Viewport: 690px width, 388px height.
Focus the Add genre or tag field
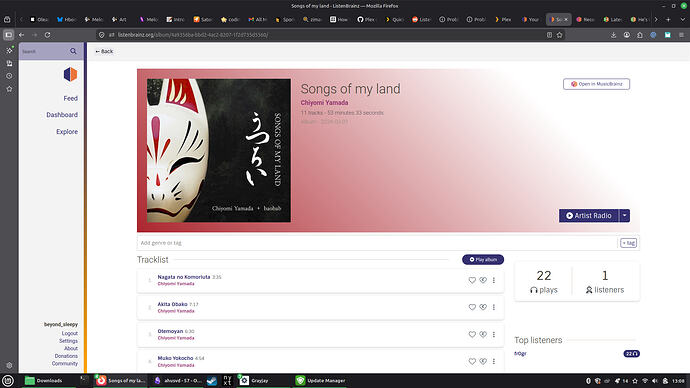[377, 243]
